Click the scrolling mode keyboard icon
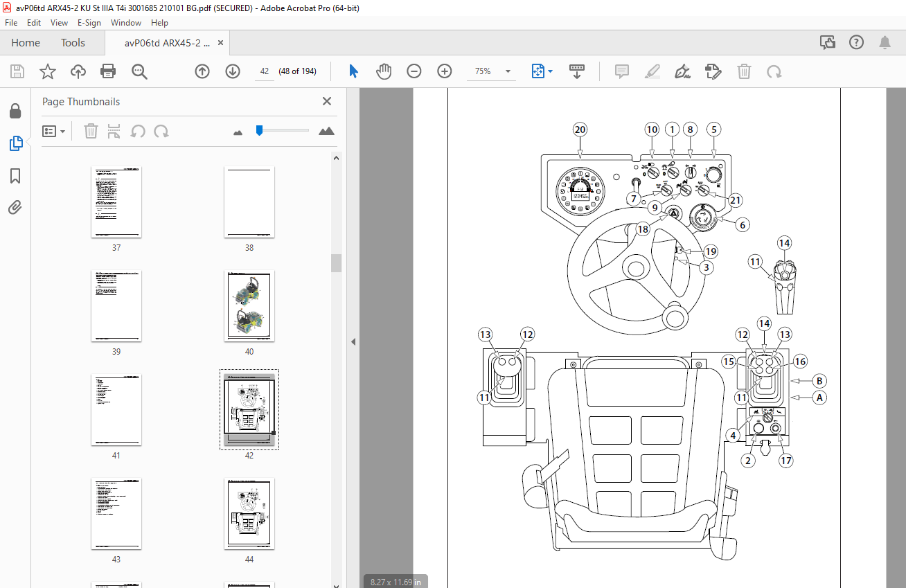 pos(577,71)
